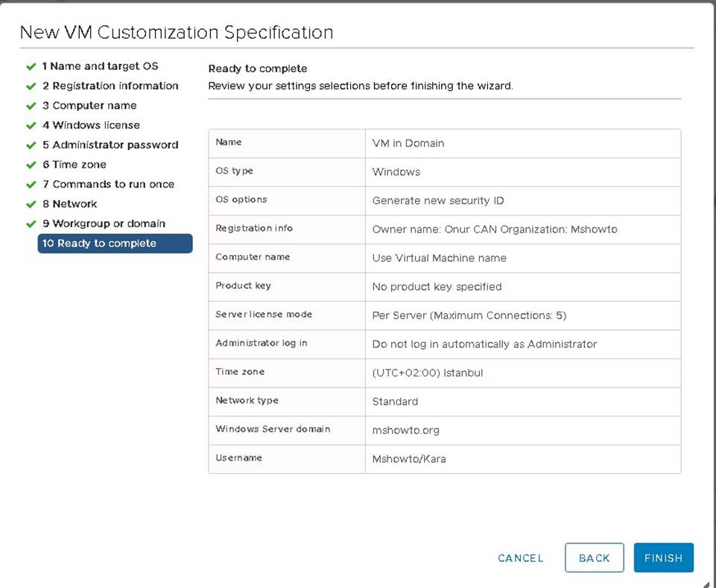Viewport: 716px width, 588px height.
Task: Click the green checkmark beside Windows license
Action: point(31,126)
